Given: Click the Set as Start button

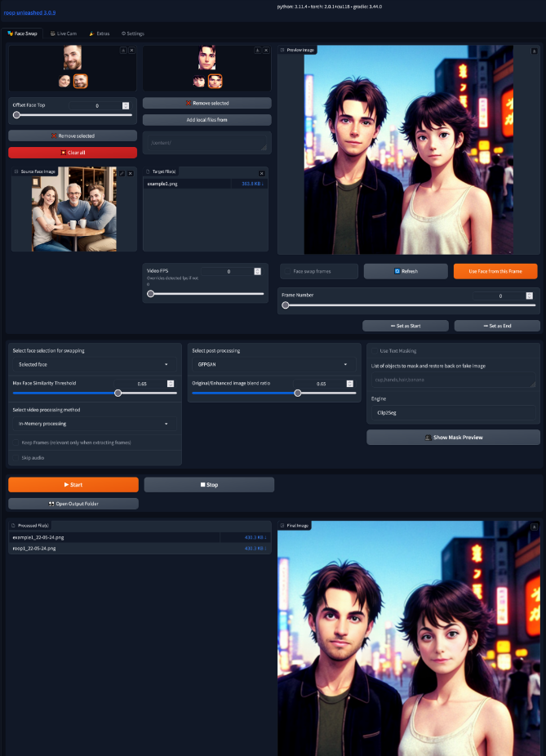Looking at the screenshot, I should (x=406, y=326).
